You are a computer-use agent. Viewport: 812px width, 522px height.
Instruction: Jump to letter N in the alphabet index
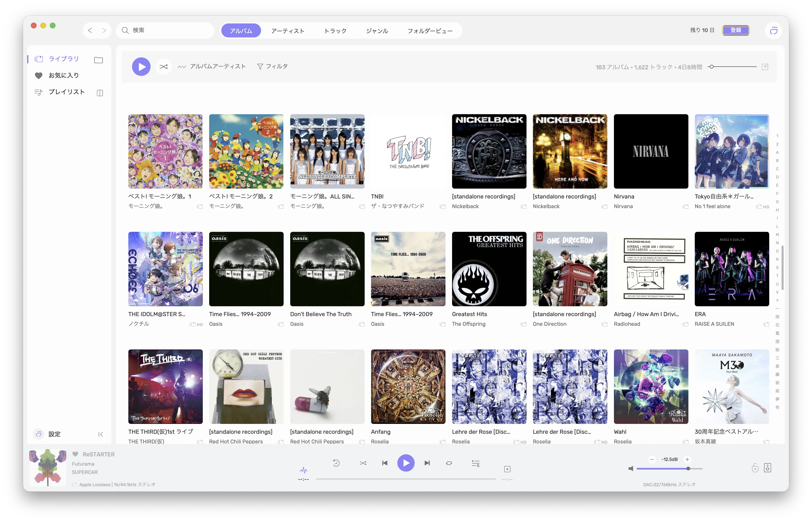tap(777, 243)
